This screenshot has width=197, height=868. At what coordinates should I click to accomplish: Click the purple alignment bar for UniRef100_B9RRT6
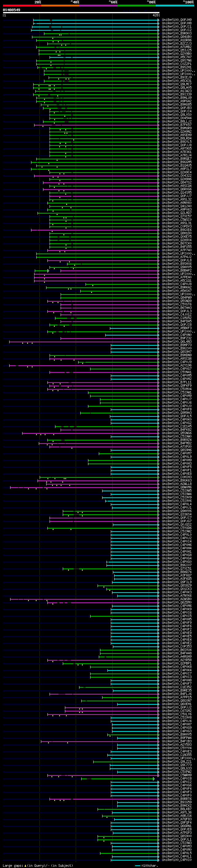[104, 799]
